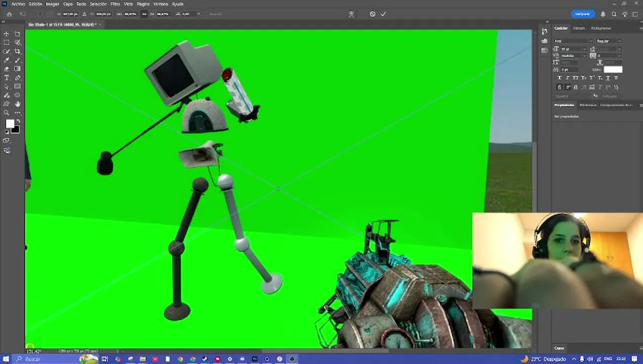Select the Gradient tool
643x364 pixels.
(18, 69)
